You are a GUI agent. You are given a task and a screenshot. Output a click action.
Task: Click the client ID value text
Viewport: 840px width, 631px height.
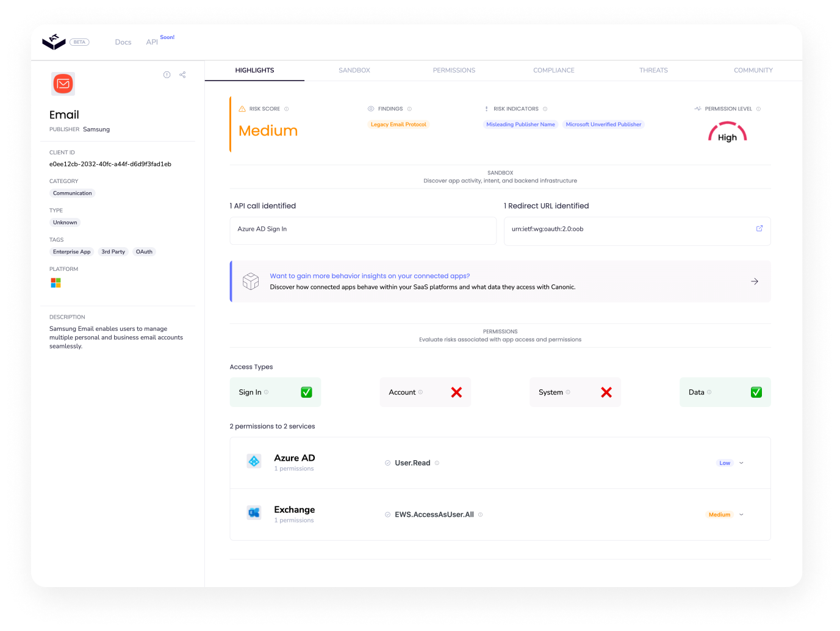pyautogui.click(x=110, y=164)
